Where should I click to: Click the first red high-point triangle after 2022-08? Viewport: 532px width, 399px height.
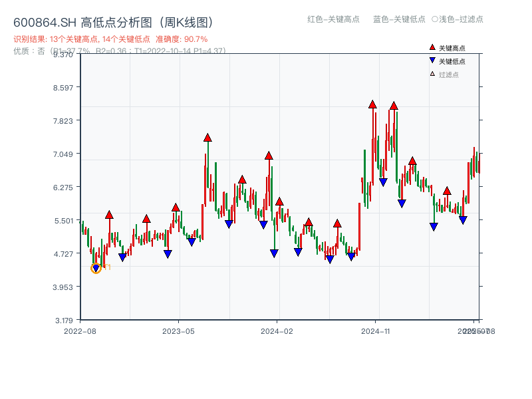(109, 215)
